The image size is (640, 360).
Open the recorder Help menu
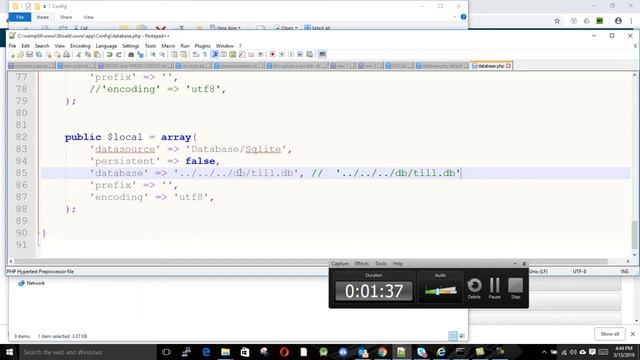pyautogui.click(x=397, y=264)
